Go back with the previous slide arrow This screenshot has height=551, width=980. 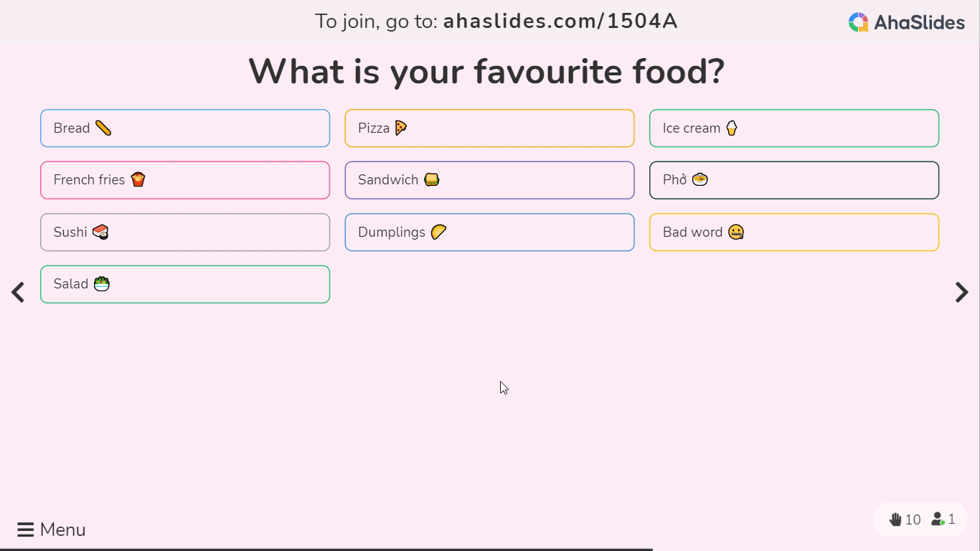pos(18,292)
